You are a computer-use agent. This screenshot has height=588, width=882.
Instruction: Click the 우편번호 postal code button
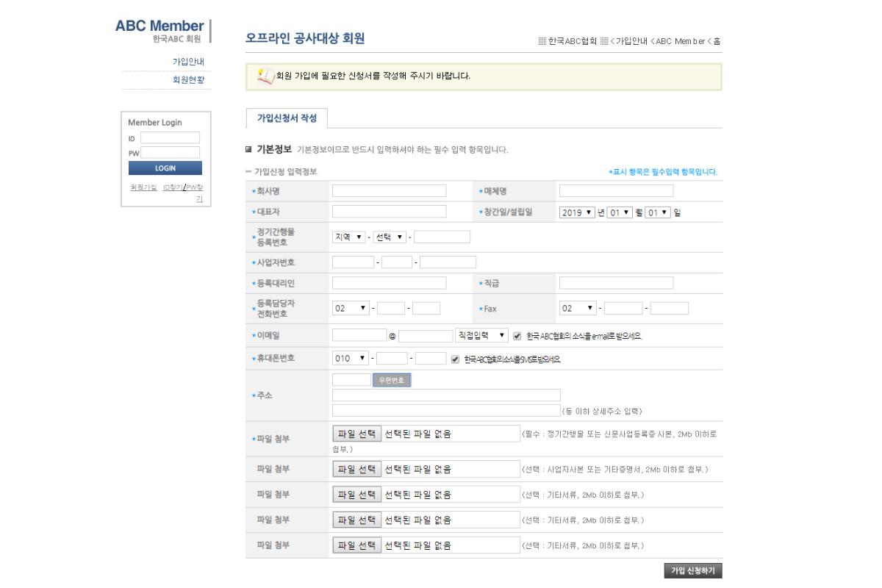click(392, 381)
